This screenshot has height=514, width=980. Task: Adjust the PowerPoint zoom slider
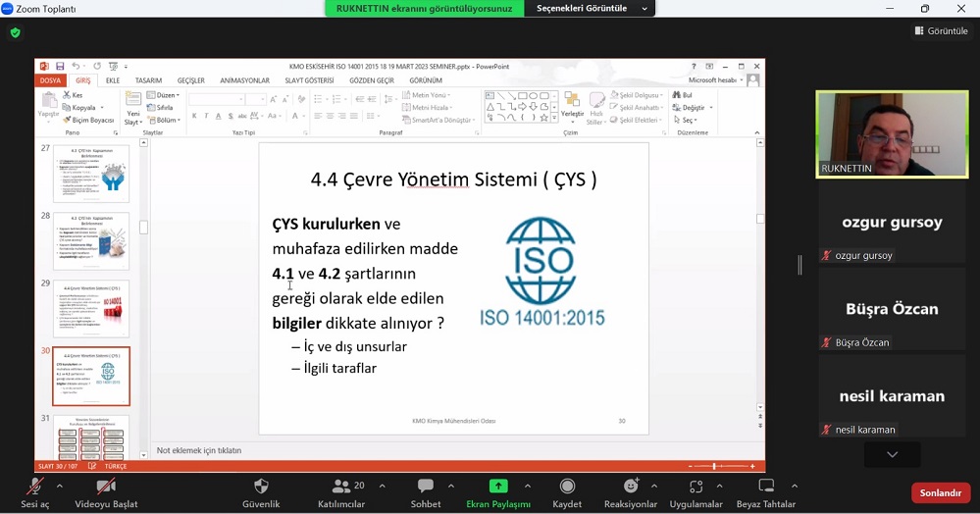pyautogui.click(x=714, y=466)
